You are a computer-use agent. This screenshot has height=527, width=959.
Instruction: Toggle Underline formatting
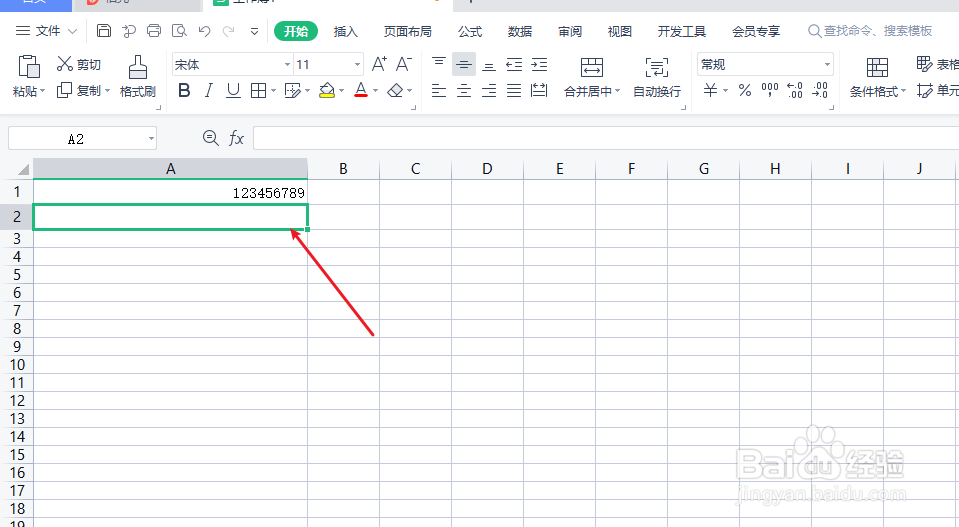tap(233, 91)
